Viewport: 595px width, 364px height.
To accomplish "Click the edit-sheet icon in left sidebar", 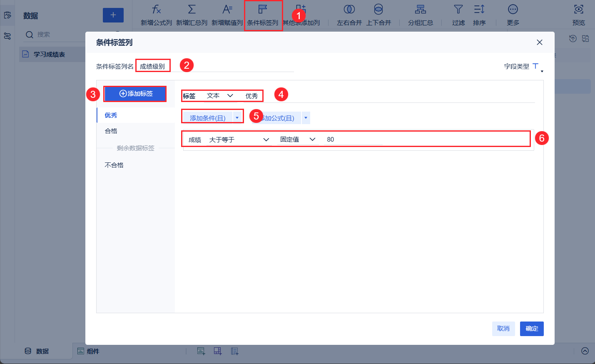I will click(x=7, y=15).
